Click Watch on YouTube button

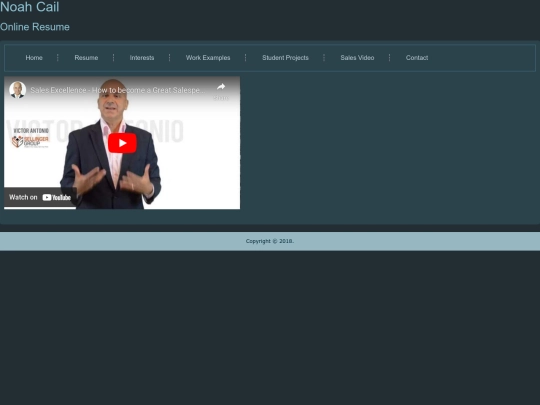(40, 197)
